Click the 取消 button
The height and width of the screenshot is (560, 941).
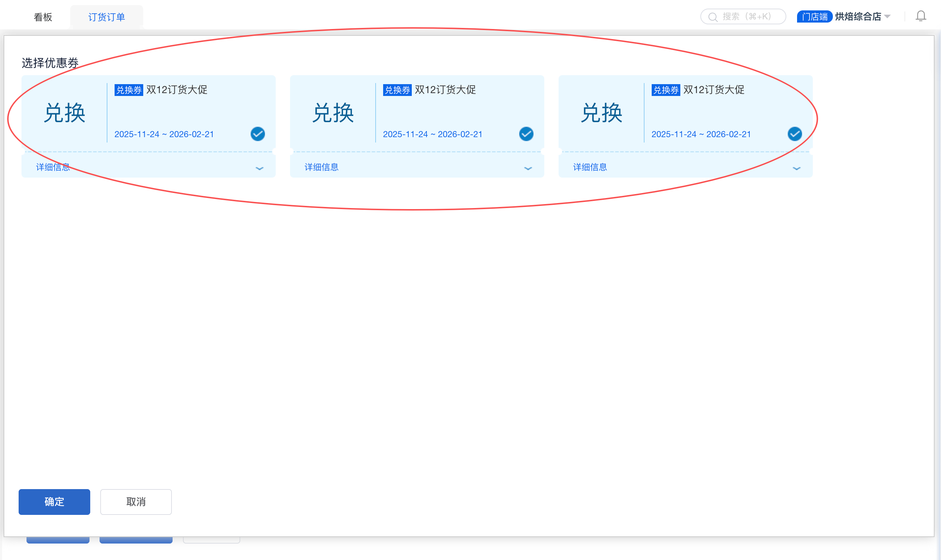(x=136, y=502)
